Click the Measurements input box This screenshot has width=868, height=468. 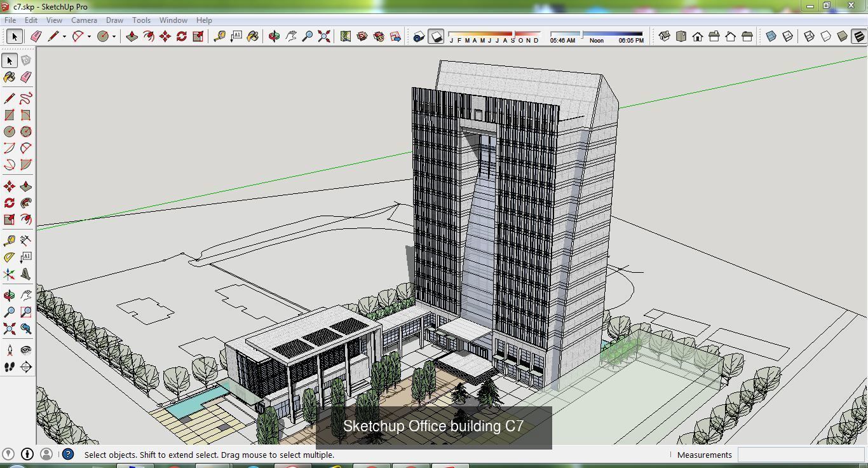pyautogui.click(x=800, y=455)
